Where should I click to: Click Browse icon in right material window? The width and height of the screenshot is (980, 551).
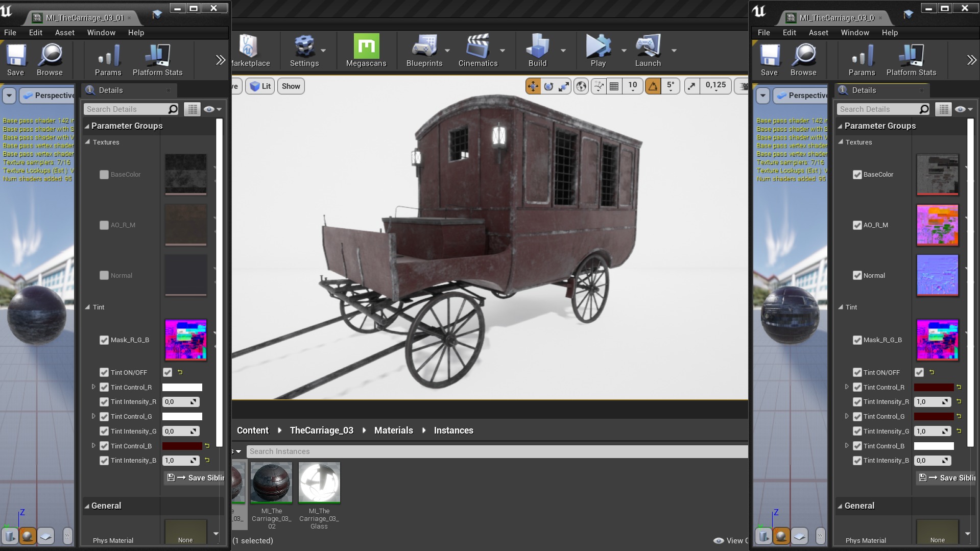[x=803, y=60]
